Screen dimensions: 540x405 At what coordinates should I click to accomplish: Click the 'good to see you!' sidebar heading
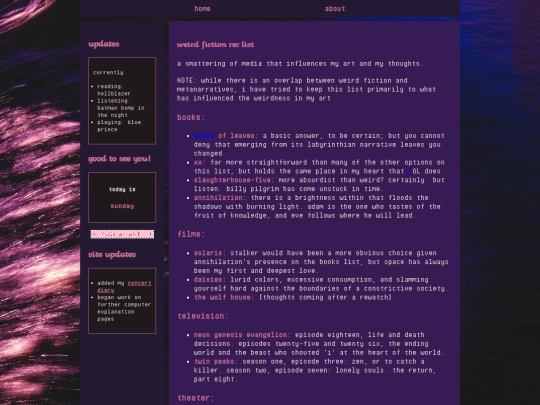(120, 159)
